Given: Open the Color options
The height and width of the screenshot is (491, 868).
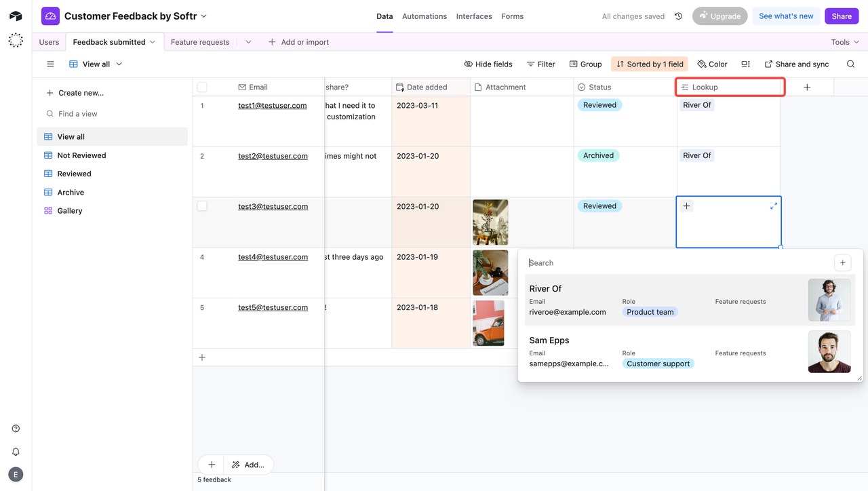Looking at the screenshot, I should (711, 64).
